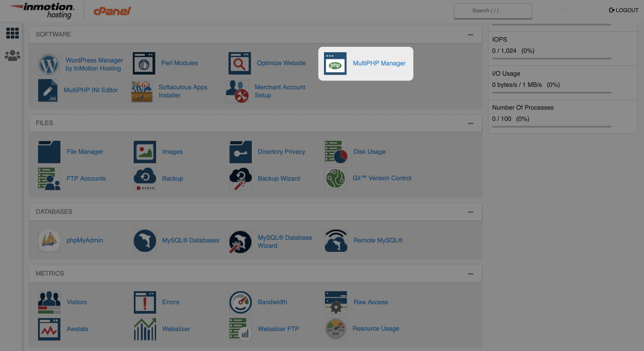Click the Softaculous Apps Installer icon
644x351 pixels.
[142, 91]
